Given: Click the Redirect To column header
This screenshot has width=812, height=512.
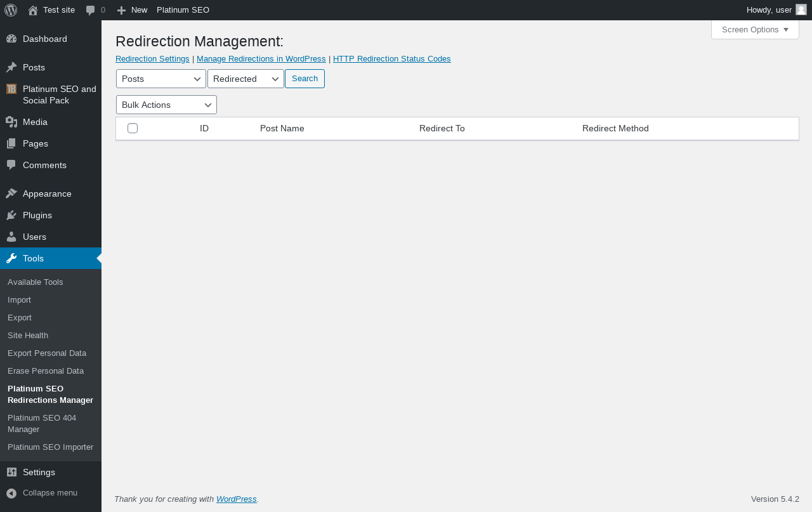Looking at the screenshot, I should click(x=442, y=128).
